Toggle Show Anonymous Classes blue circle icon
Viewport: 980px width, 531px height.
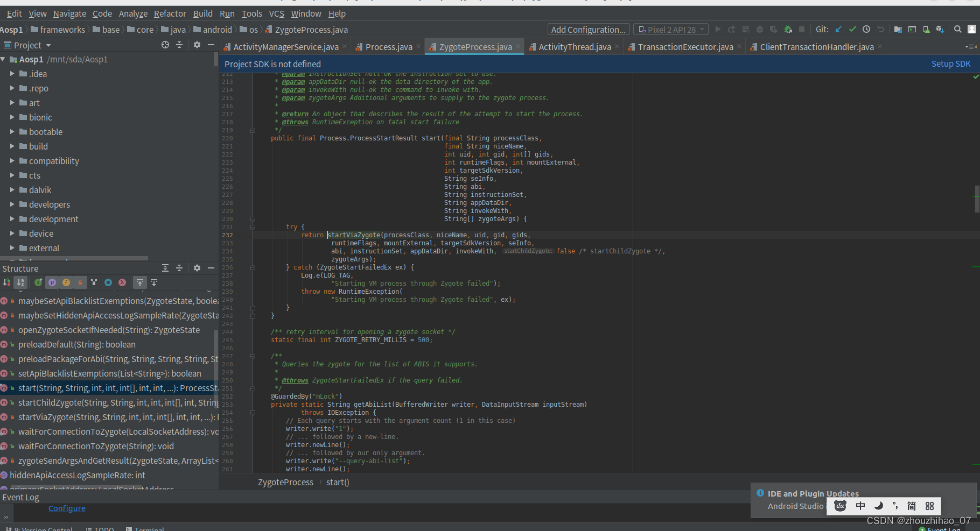pyautogui.click(x=108, y=282)
